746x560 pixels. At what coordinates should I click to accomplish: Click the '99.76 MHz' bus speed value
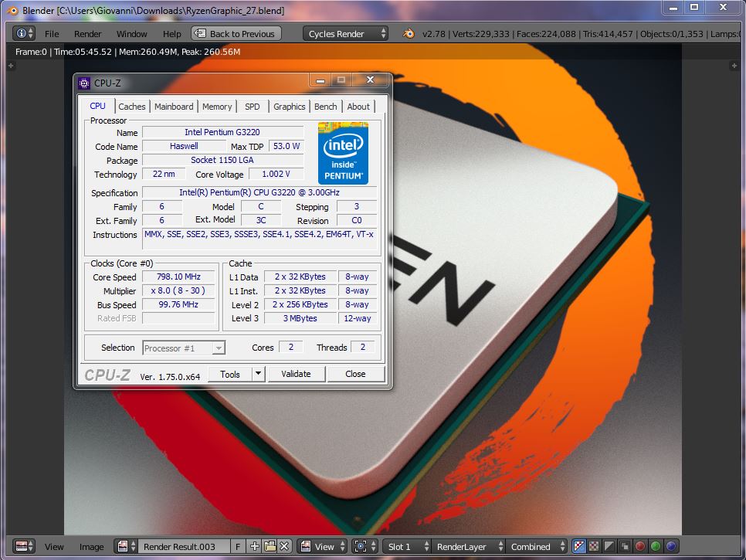click(178, 304)
